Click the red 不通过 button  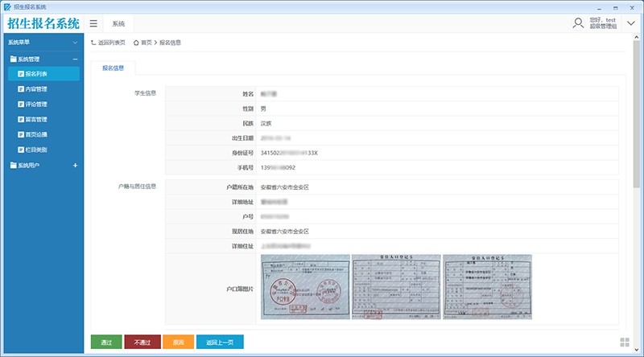point(142,342)
